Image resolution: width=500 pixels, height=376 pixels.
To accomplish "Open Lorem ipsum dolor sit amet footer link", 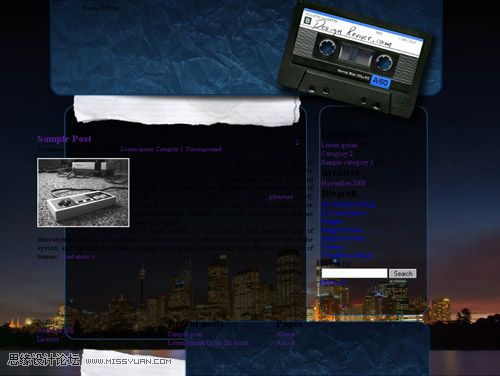I will [x=208, y=343].
